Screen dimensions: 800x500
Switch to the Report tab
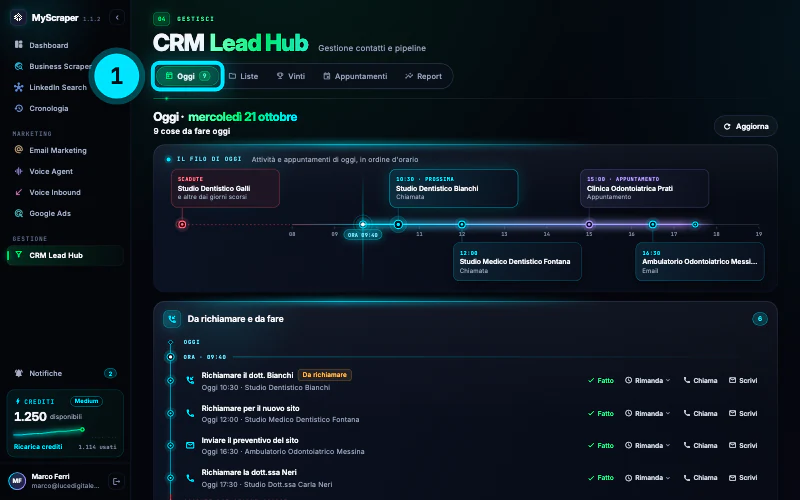[x=423, y=76]
